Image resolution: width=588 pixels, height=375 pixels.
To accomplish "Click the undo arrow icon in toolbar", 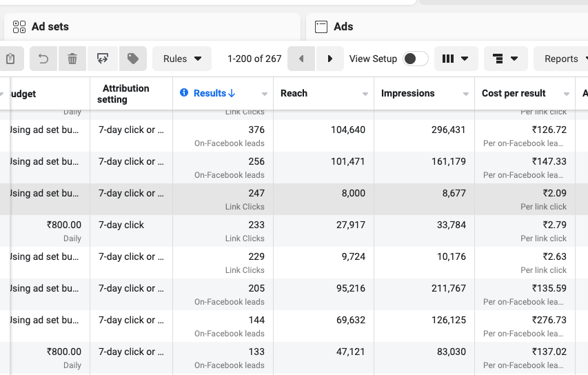I will pyautogui.click(x=43, y=59).
